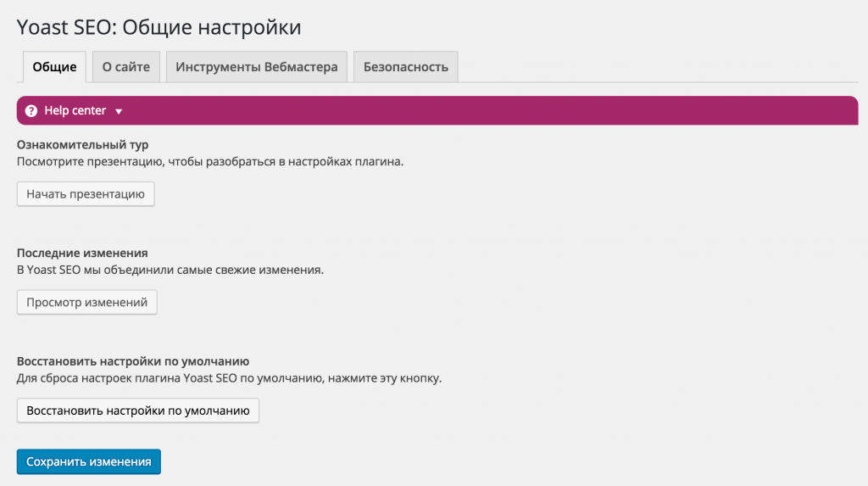Switch to the Общие tab
Image resolution: width=868 pixels, height=486 pixels.
54,67
